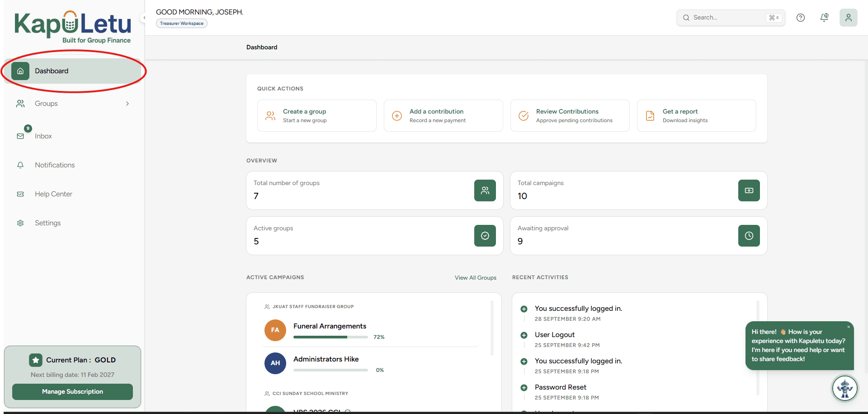Click the JKUAT Staff Fundraiser Group label

pyautogui.click(x=313, y=307)
